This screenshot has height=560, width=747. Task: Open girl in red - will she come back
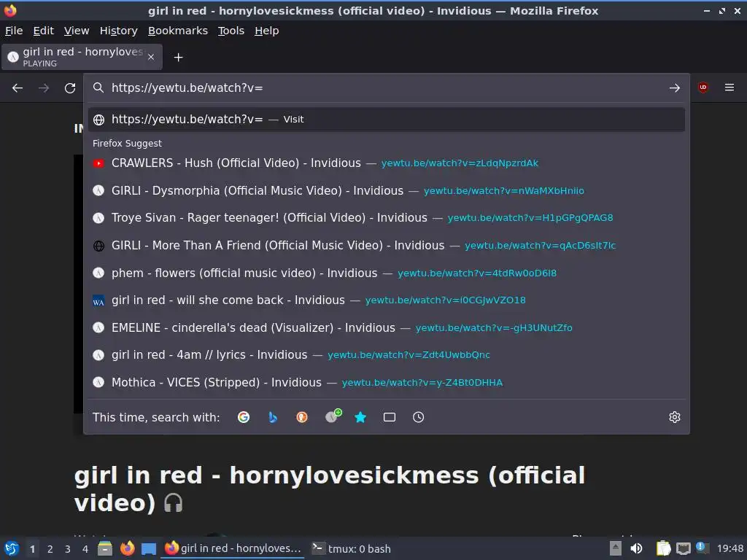tap(387, 300)
